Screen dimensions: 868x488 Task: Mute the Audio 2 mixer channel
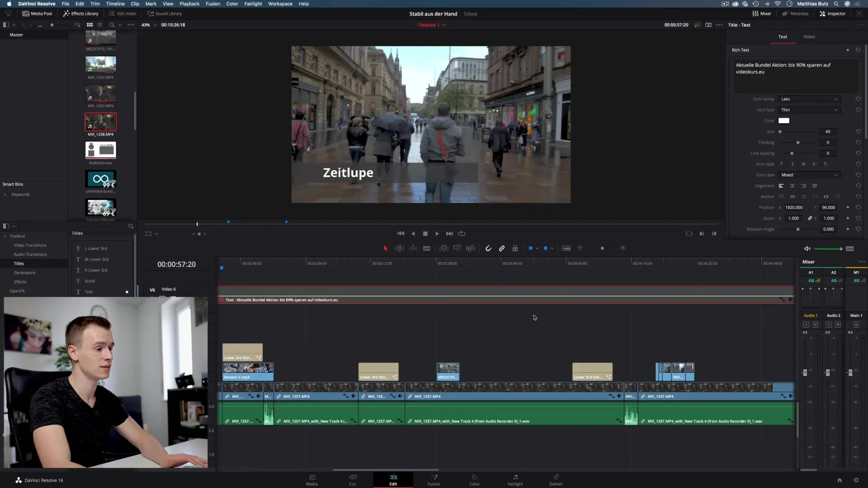coord(838,325)
